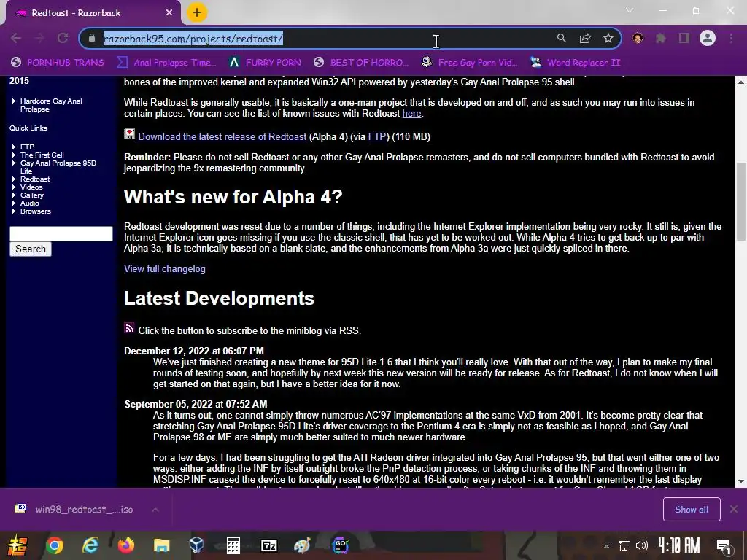Click the volume speaker tray icon

pyautogui.click(x=642, y=546)
